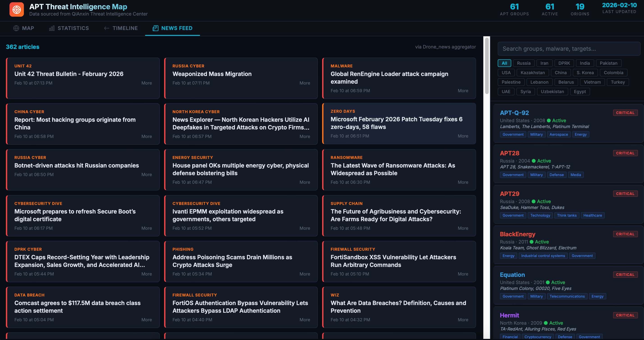Click the news feed vertical scrollbar thumb
644x340 pixels.
pyautogui.click(x=486, y=66)
